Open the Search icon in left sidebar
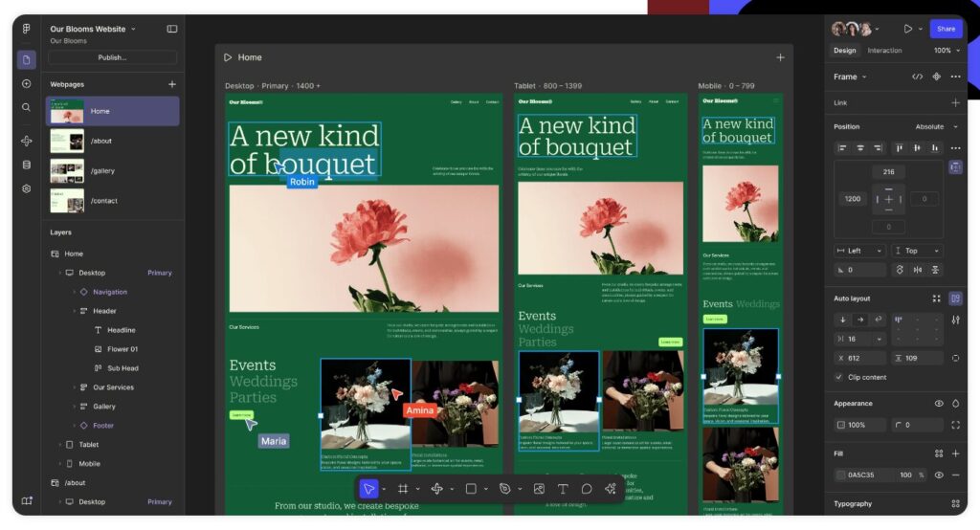The width and height of the screenshot is (980, 530). [27, 107]
